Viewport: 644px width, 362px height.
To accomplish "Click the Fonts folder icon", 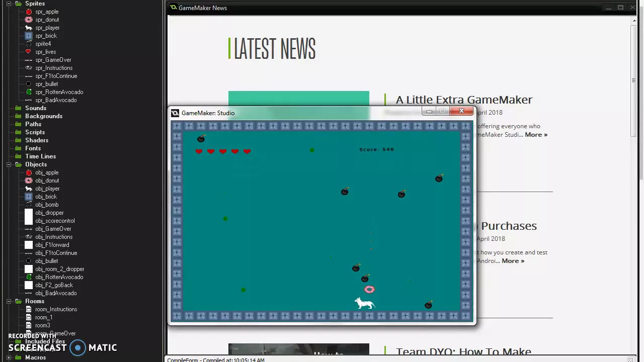I will (19, 148).
